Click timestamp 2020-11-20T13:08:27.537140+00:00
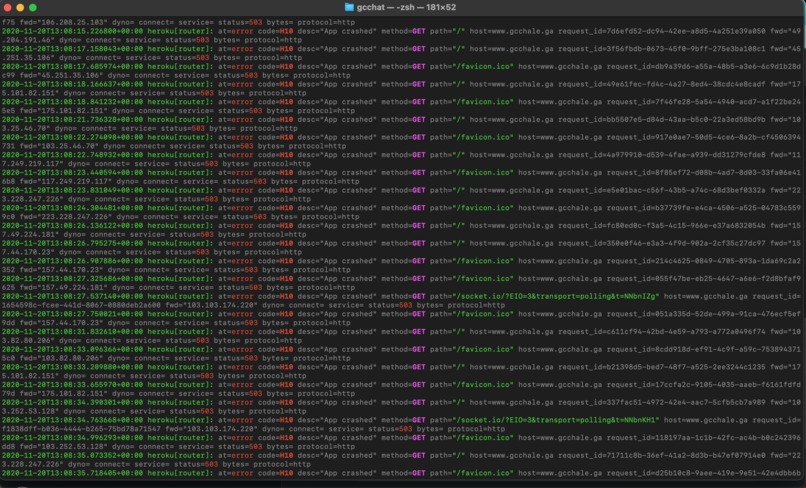Image resolution: width=806 pixels, height=488 pixels. 72,296
